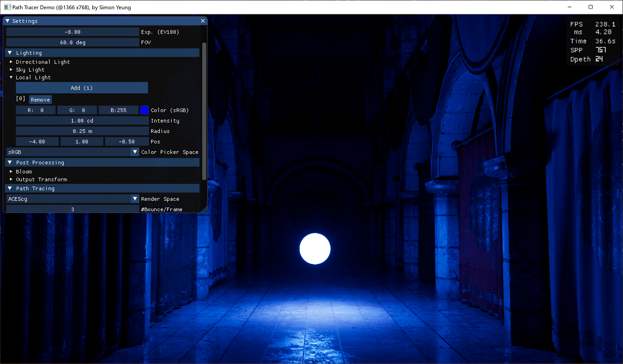Click the Dpeth counter readout

click(x=599, y=59)
